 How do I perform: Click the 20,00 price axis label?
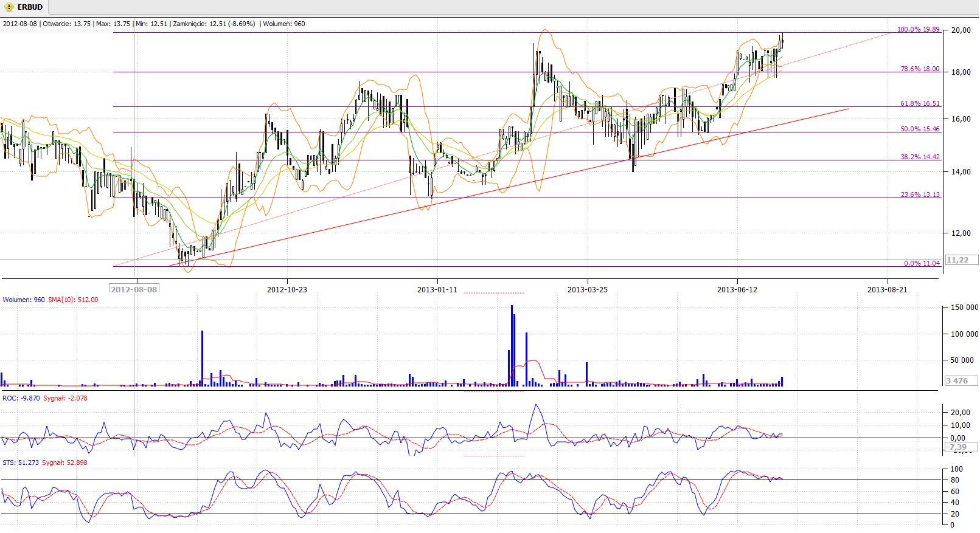961,30
